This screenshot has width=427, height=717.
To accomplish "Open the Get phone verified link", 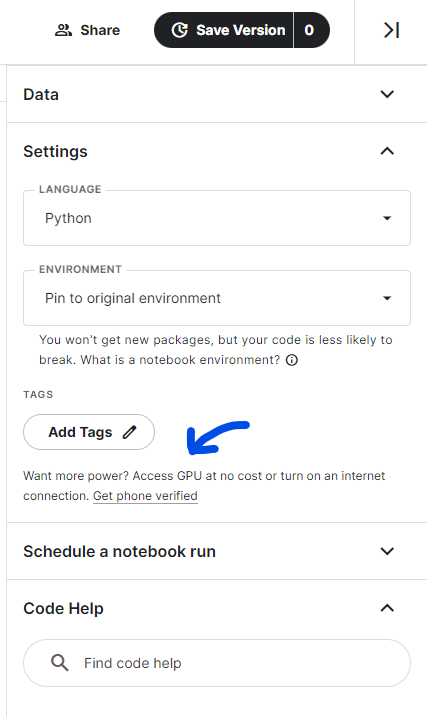I will pos(145,496).
